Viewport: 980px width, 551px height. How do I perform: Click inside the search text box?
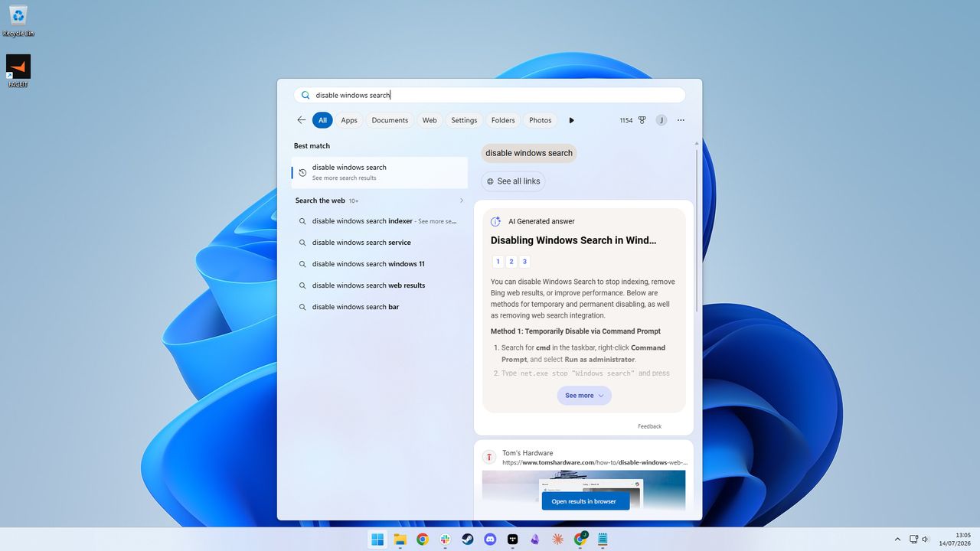[489, 95]
